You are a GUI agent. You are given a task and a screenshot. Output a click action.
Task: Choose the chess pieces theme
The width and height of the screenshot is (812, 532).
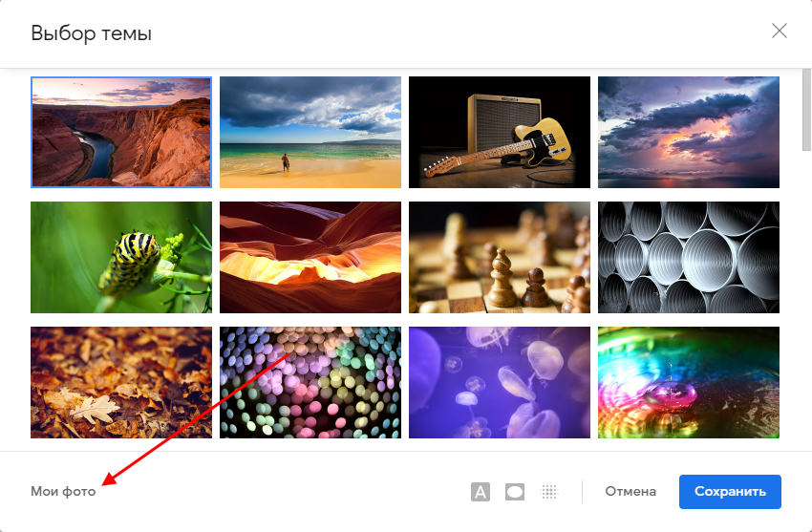coord(500,257)
